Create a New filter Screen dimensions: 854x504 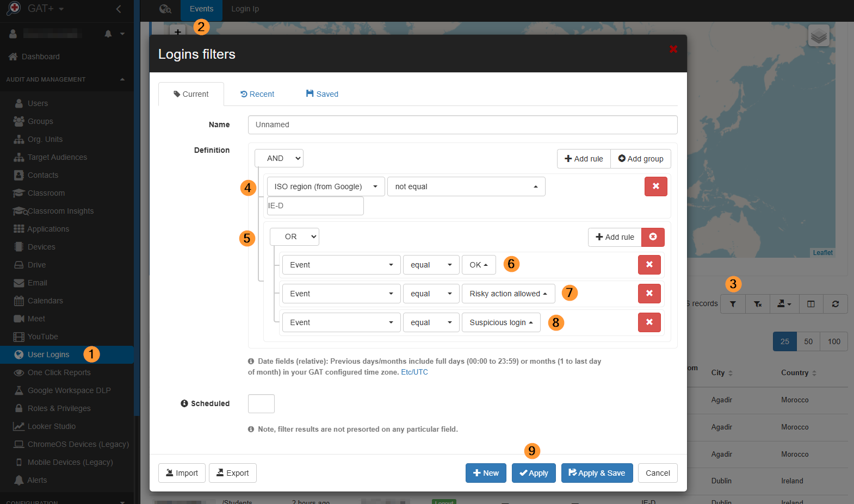coord(486,473)
